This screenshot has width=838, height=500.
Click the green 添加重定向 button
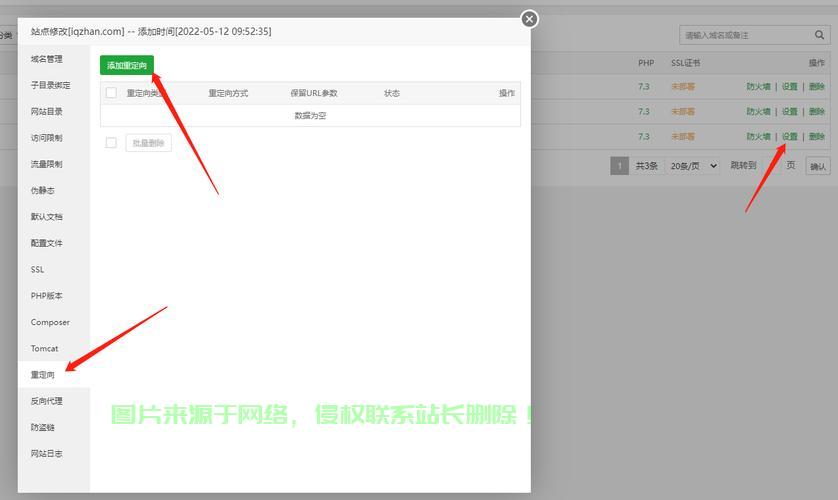pos(127,65)
